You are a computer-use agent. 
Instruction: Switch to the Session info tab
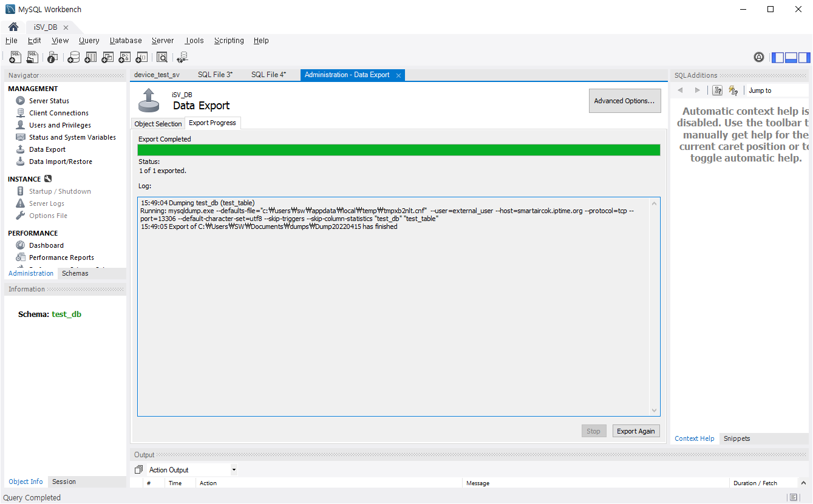64,482
